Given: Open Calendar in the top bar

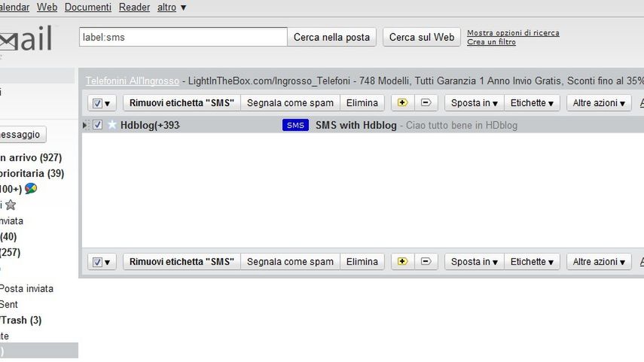Looking at the screenshot, I should (15, 8).
